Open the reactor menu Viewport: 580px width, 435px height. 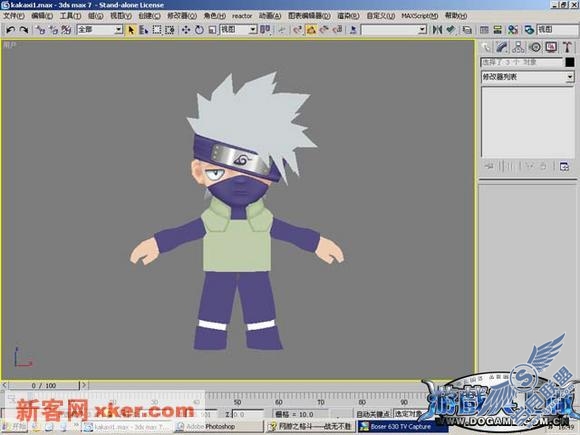point(242,16)
